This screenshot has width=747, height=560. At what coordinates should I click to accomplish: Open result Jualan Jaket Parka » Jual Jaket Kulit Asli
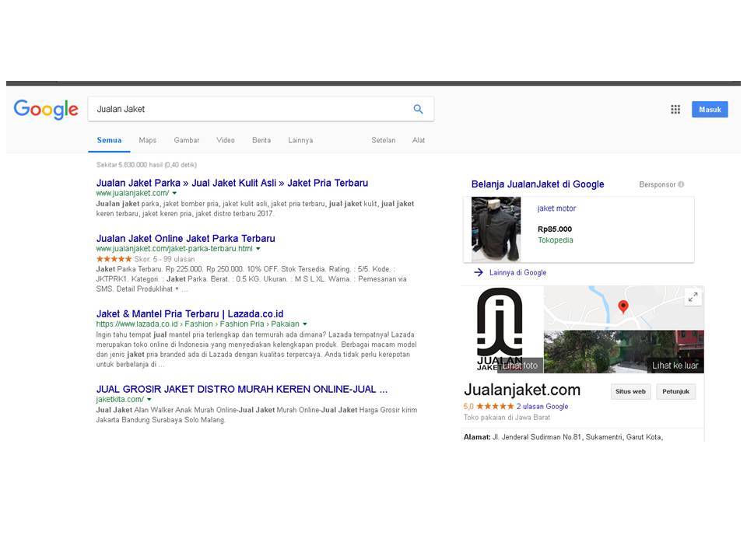coord(232,183)
